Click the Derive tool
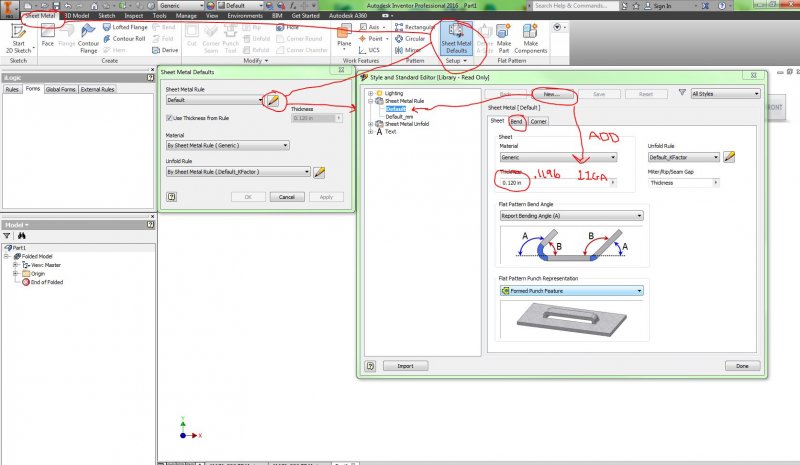 tap(165, 50)
